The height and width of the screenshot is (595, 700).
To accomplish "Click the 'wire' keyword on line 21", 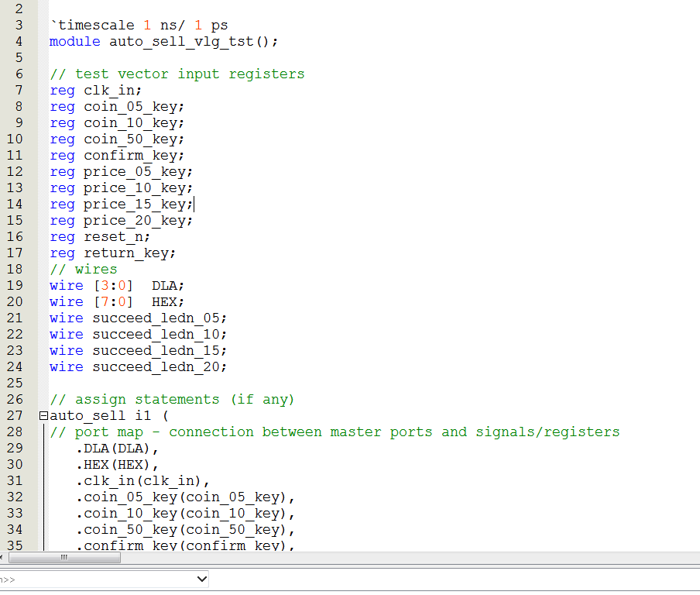I will point(67,318).
